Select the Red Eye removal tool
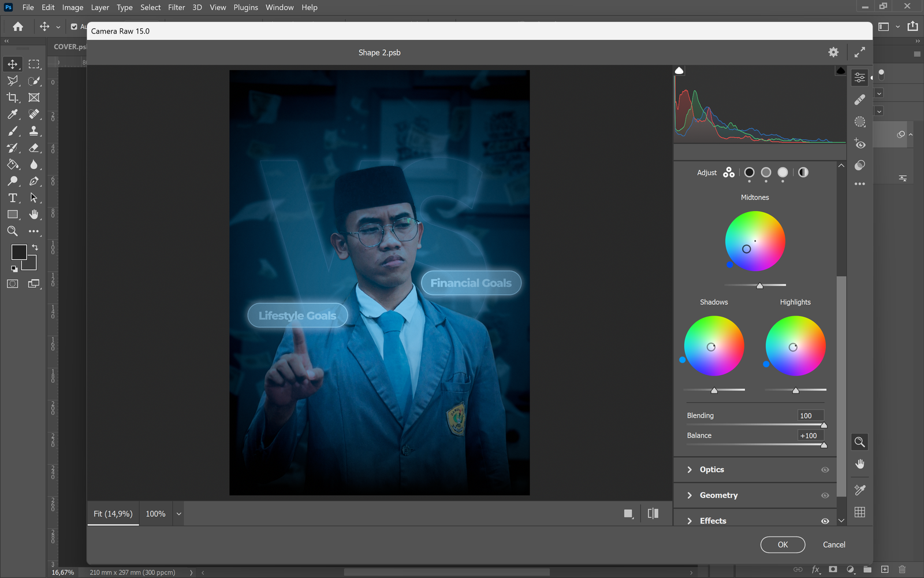 pos(860,144)
